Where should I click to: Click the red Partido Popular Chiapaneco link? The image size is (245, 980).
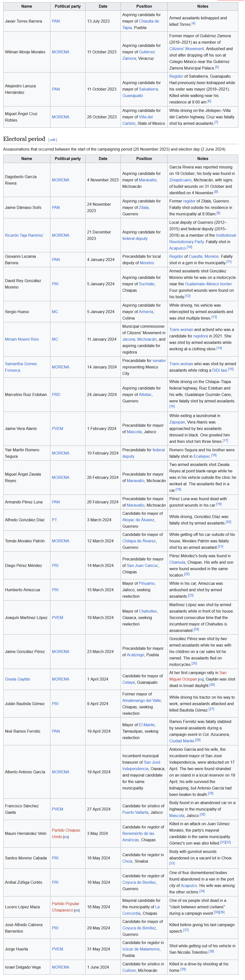65,907
